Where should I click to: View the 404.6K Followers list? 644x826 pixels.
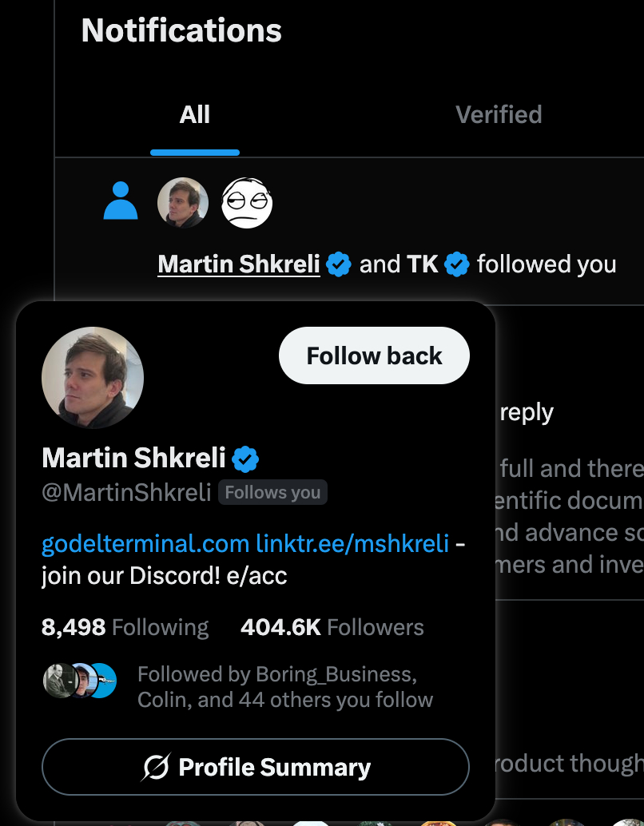pos(332,627)
